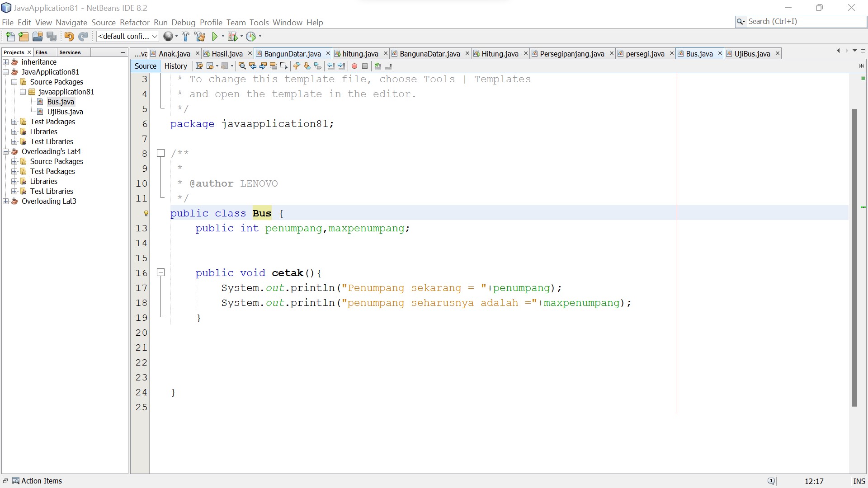Expand the inheritance project node
The height and width of the screenshot is (488, 868).
(6, 62)
